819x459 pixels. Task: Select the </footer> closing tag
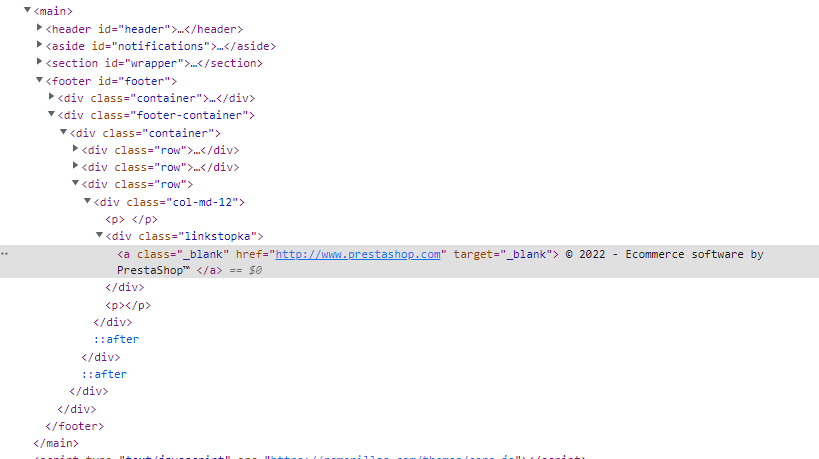75,427
